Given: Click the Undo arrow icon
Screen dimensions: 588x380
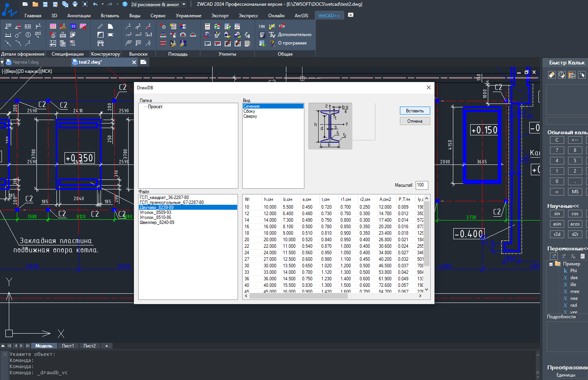Looking at the screenshot, I should click(x=95, y=4).
